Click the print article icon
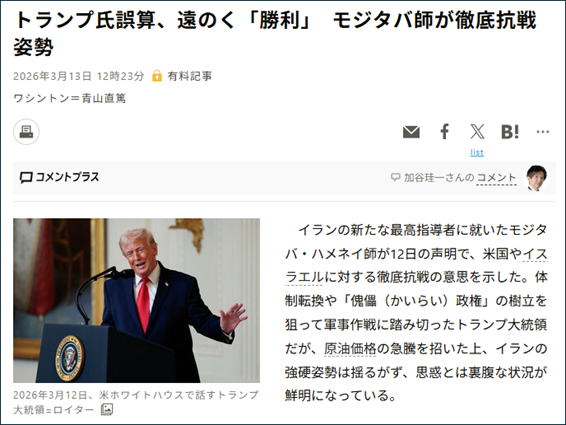Viewport: 566px width, 425px height. [26, 132]
